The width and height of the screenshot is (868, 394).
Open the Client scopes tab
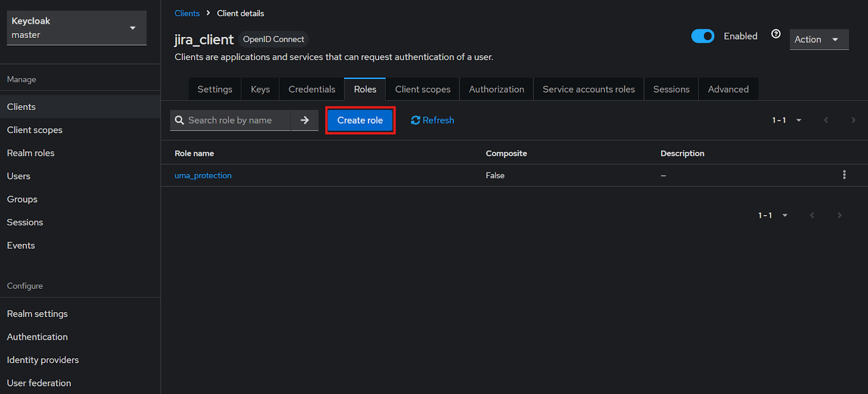pyautogui.click(x=423, y=89)
